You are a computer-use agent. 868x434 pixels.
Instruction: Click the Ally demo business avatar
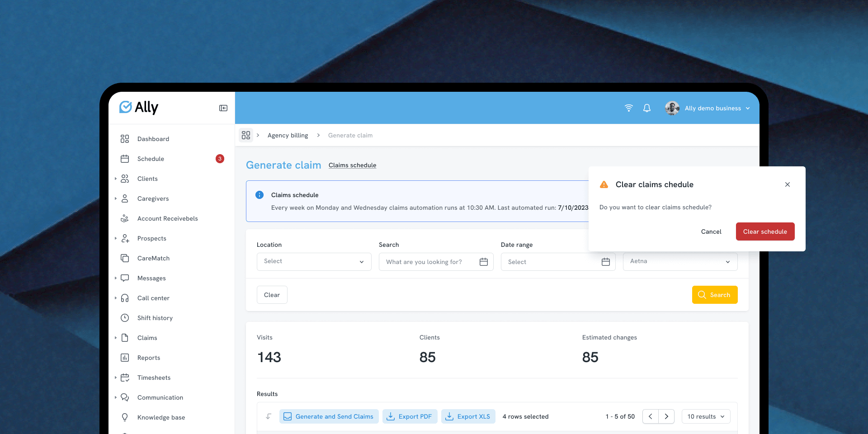pyautogui.click(x=672, y=108)
